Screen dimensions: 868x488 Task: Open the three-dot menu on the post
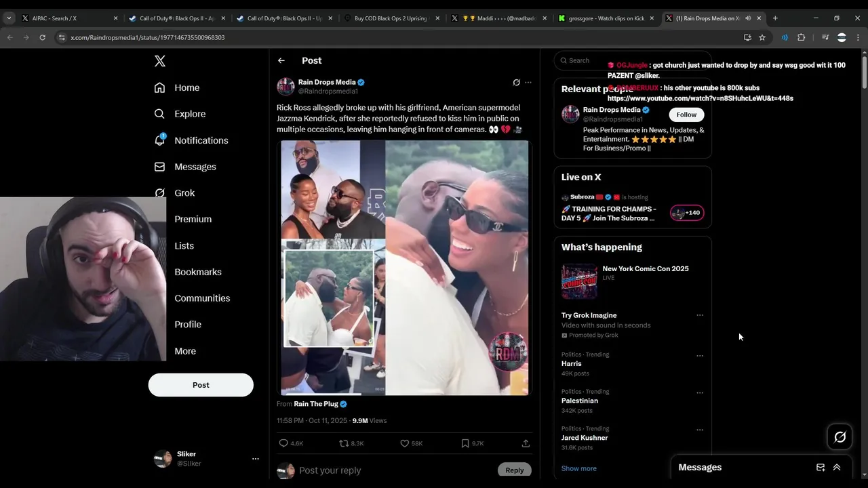[528, 83]
